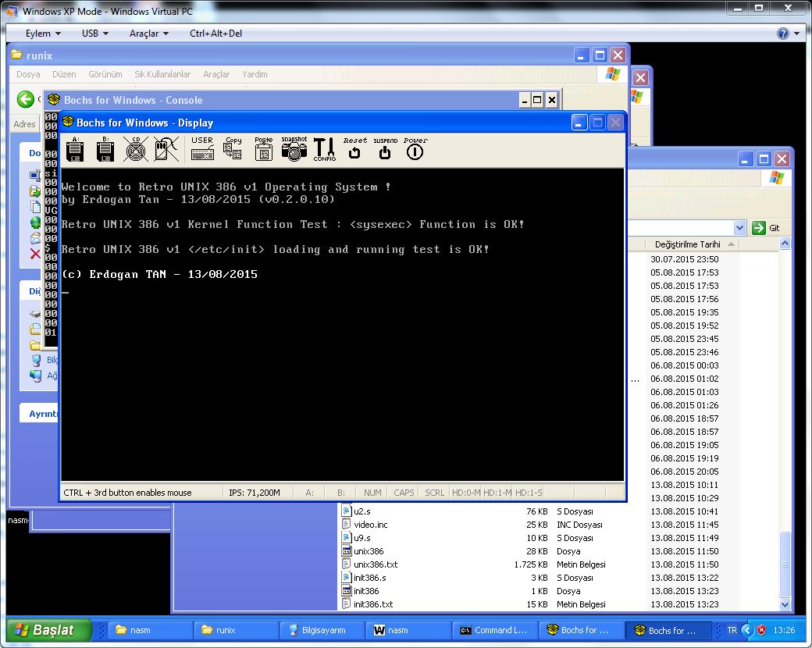Image resolution: width=812 pixels, height=648 pixels.
Task: Click the Reset button in Bochs toolbar
Action: tap(354, 148)
